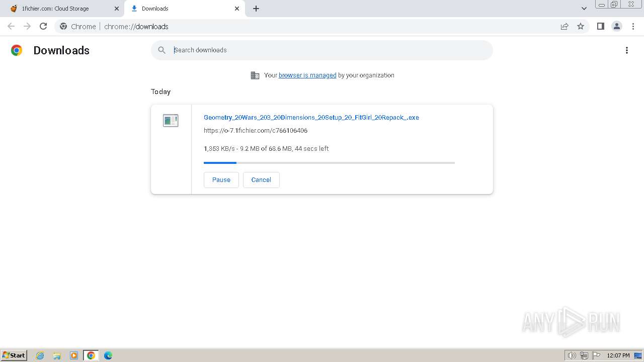Close the 1fichier.com tab

pos(117,9)
